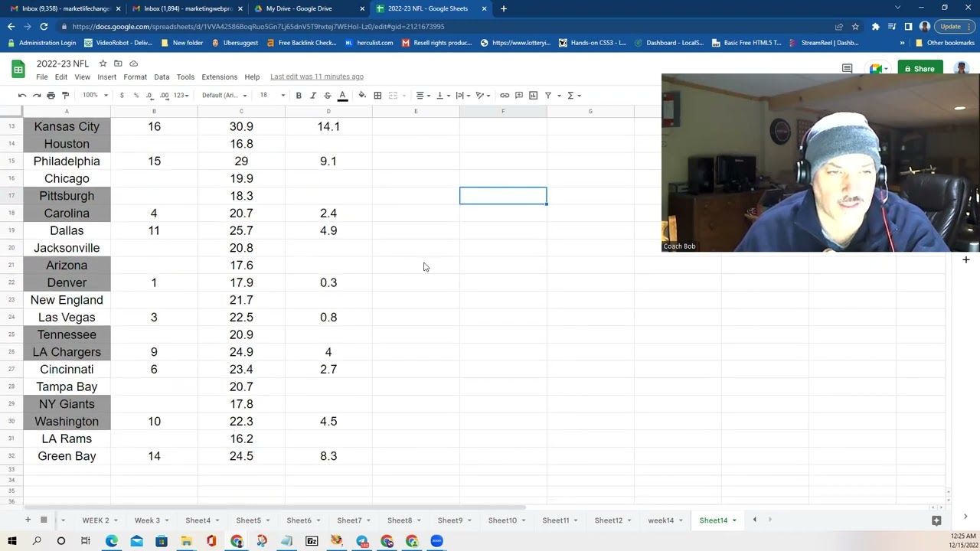Switch to the Week 3 sheet tab
Viewport: 980px width, 551px height.
pyautogui.click(x=147, y=520)
